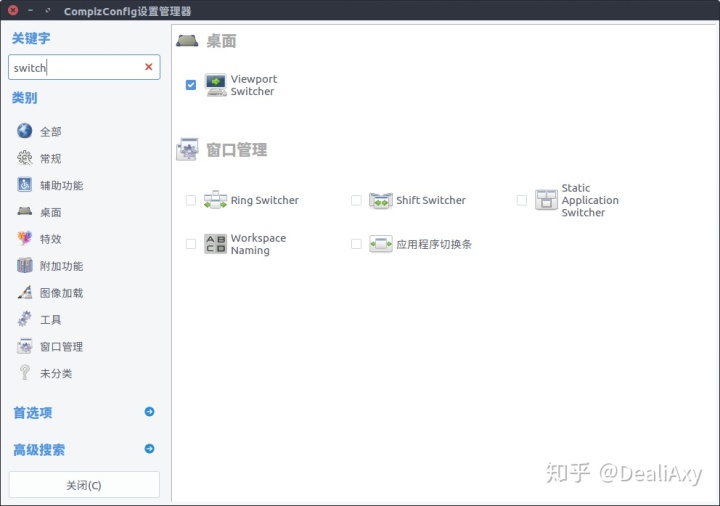Image resolution: width=720 pixels, height=506 pixels.
Task: Click the 常规 category label
Action: 51,159
